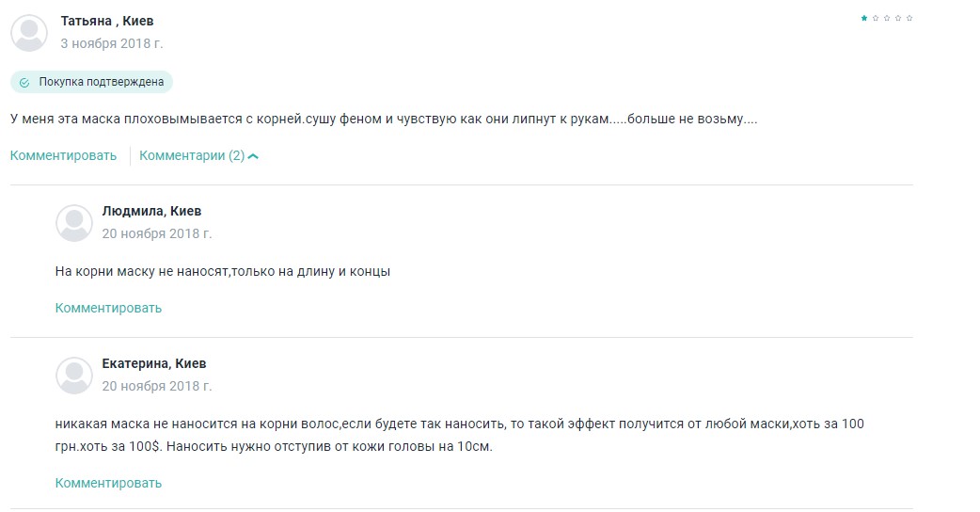The width and height of the screenshot is (980, 512).
Task: Click the checkmark icon in purchase badge
Action: pos(25,83)
